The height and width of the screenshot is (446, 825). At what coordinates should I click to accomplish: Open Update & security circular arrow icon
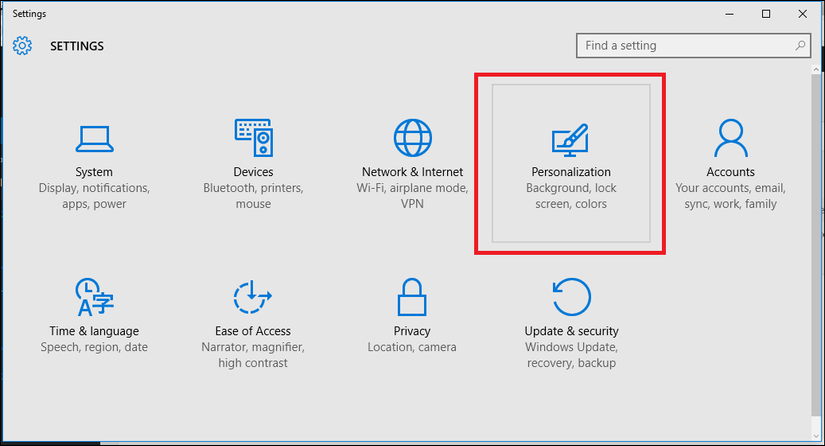[x=571, y=296]
